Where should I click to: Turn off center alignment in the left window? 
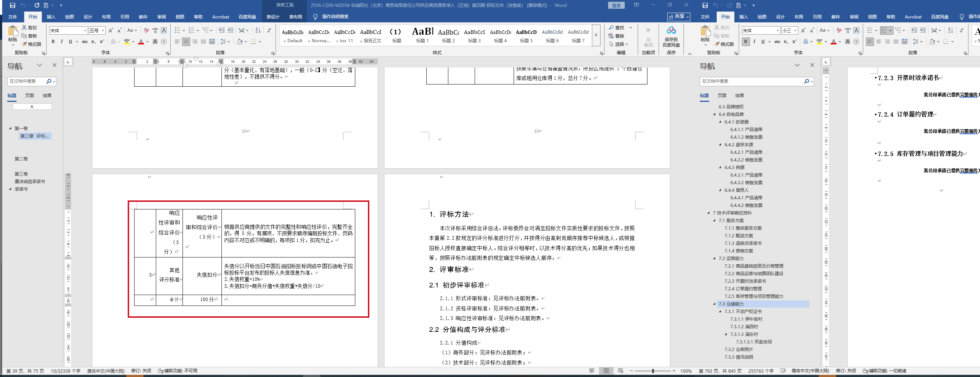click(186, 42)
